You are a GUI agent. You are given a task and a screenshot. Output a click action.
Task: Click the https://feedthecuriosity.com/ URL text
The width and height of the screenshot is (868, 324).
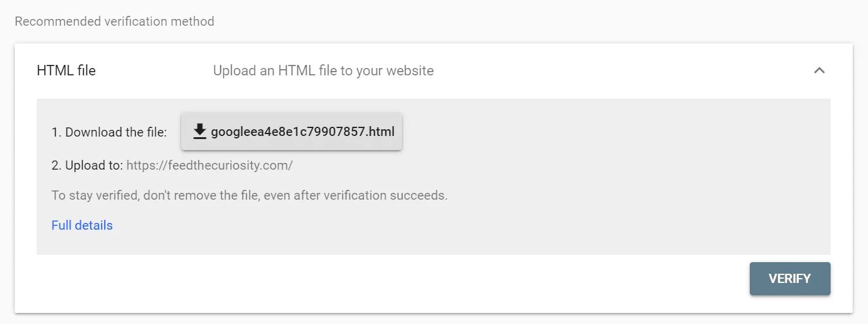click(209, 165)
